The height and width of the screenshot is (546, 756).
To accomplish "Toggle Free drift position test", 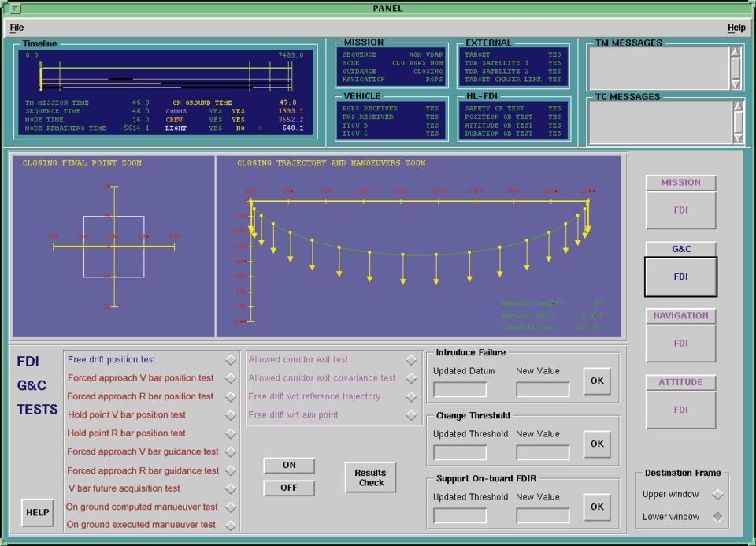I will (x=230, y=360).
